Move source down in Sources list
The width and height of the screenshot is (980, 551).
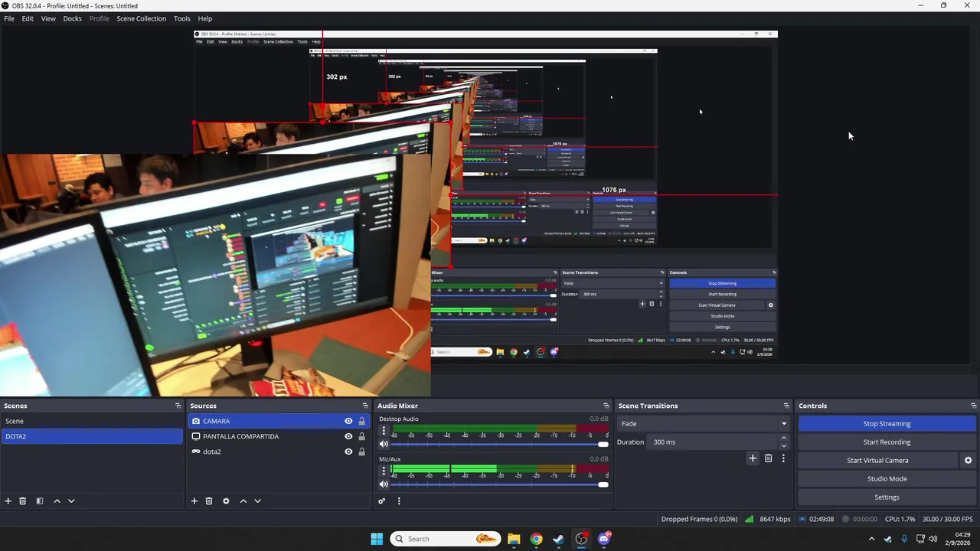[x=257, y=501]
